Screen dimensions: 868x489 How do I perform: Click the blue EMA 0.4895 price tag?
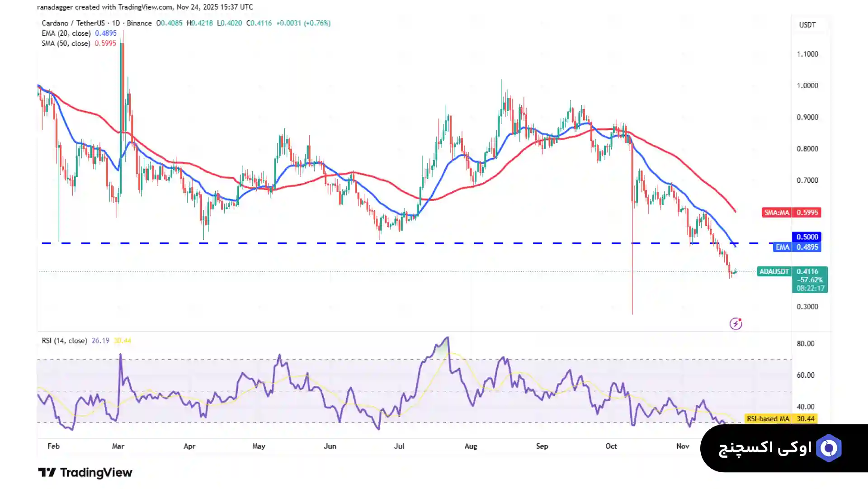pyautogui.click(x=797, y=247)
